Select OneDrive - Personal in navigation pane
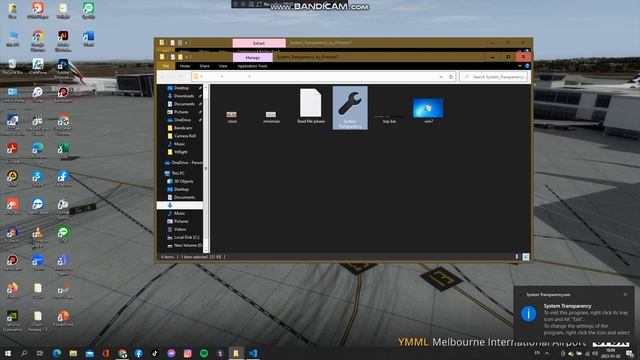This screenshot has height=360, width=640. coord(184,162)
